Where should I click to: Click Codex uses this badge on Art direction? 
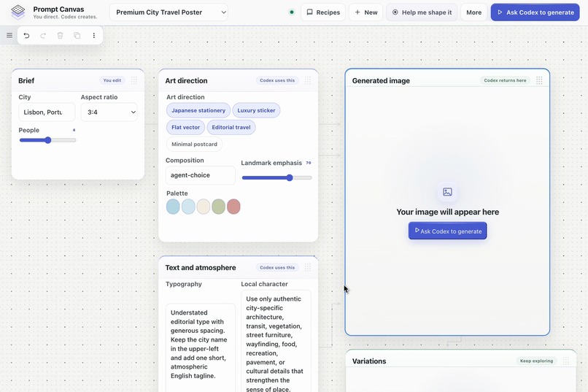[x=277, y=80]
